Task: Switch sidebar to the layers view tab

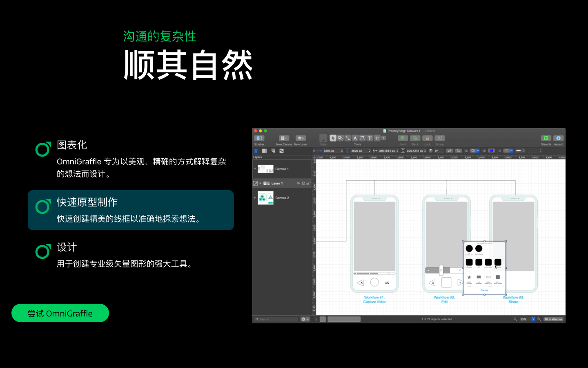Action: click(x=256, y=150)
